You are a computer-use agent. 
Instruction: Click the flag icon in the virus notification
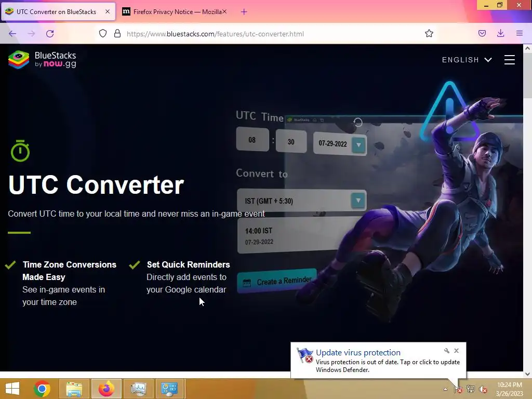click(x=304, y=355)
